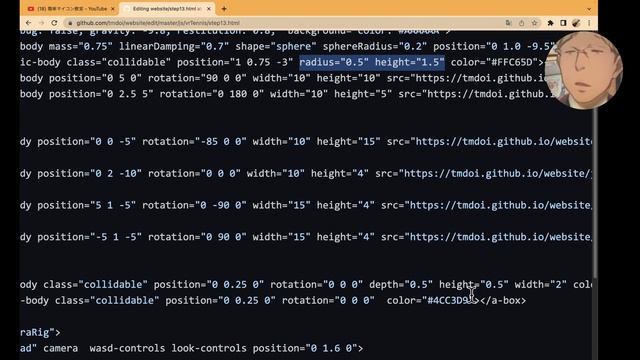Select the Editing website/step13.html tab
640x360 pixels.
pos(167,9)
